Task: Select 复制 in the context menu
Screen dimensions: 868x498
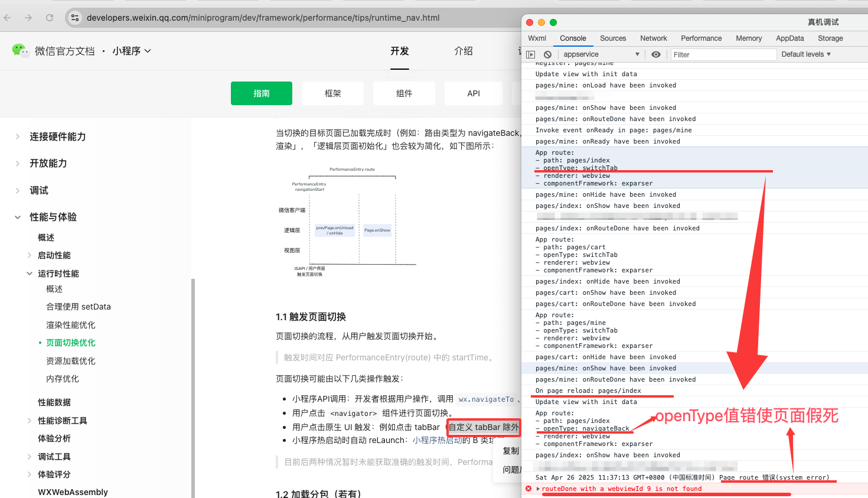Action: (x=510, y=451)
